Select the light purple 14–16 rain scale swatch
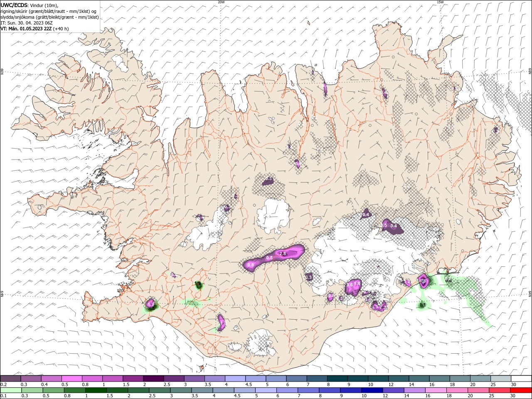The width and height of the screenshot is (532, 399). [x=414, y=390]
